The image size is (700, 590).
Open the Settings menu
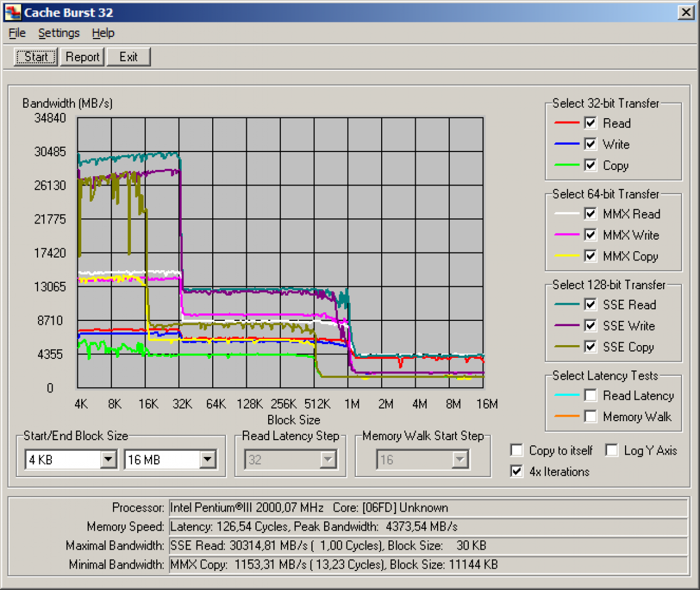(x=59, y=33)
